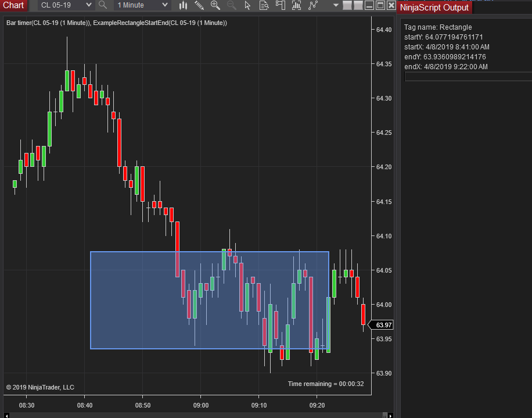Open the Data Box document icon
Image resolution: width=532 pixels, height=418 pixels.
(x=264, y=5)
